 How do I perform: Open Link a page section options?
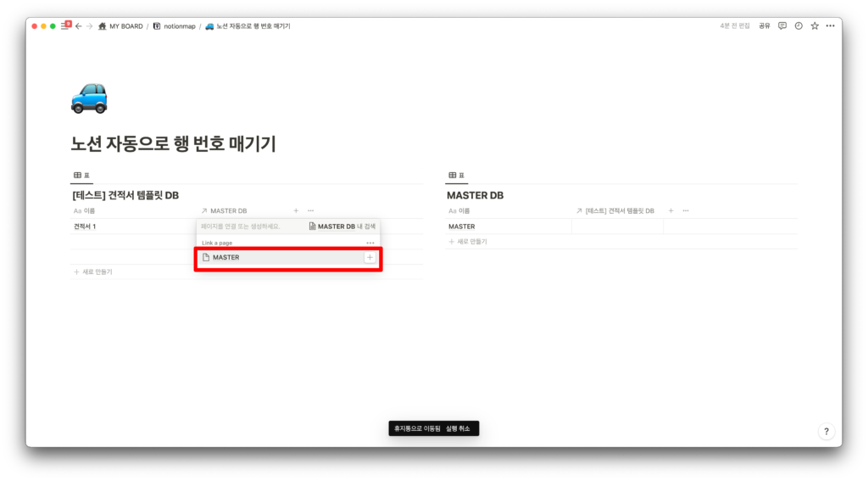[x=370, y=243]
